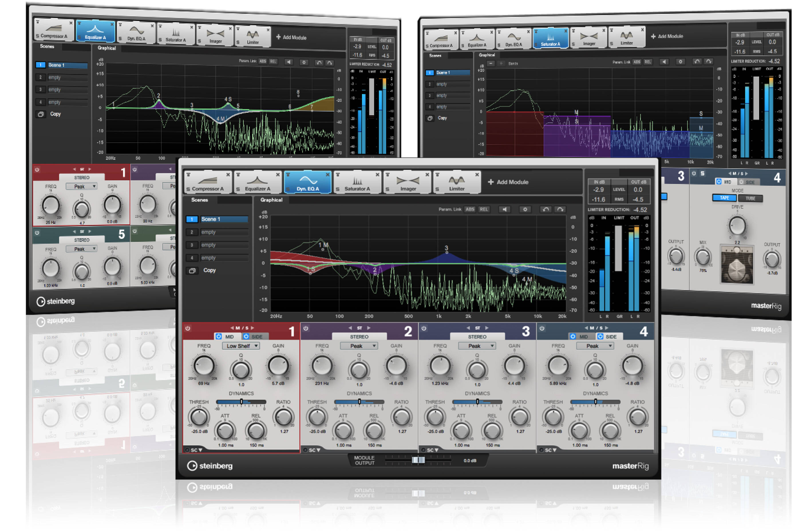This screenshot has height=532, width=812.
Task: Click the speaker icon in the Equalizer window
Action: (x=289, y=62)
